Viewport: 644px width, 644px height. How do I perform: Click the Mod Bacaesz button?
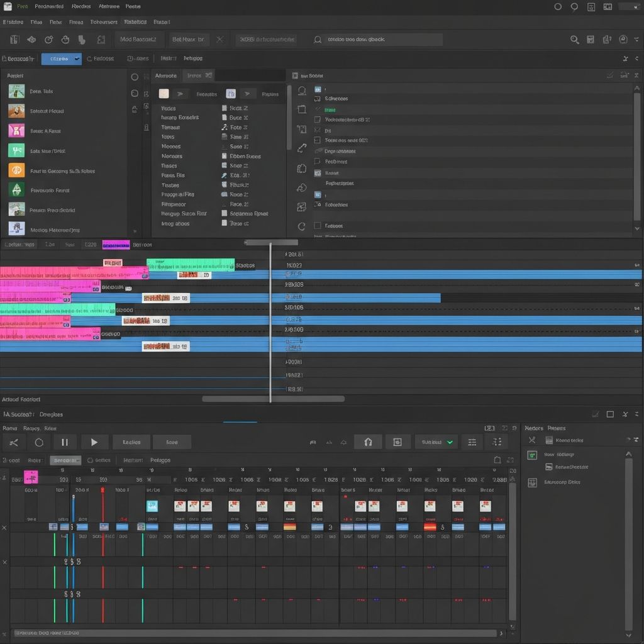[x=138, y=39]
